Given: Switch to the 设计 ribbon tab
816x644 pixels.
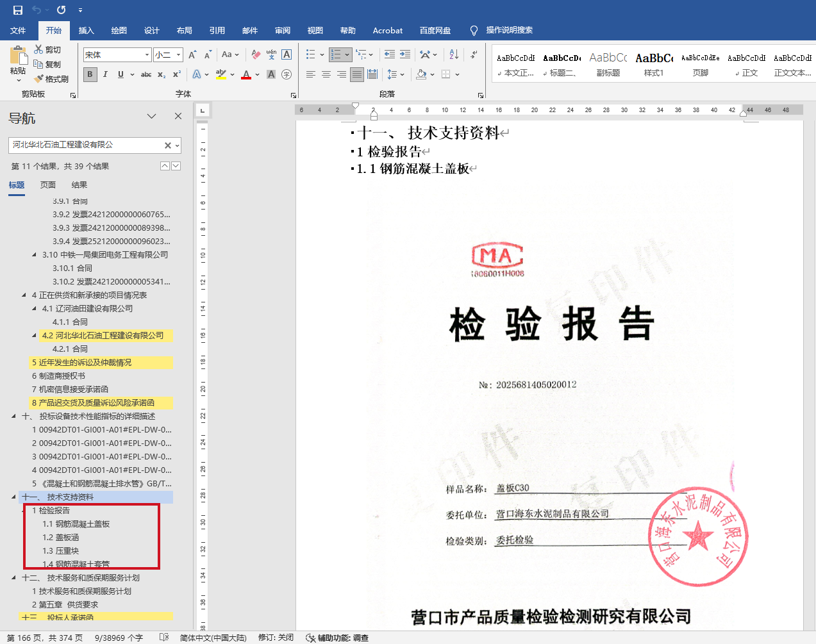Looking at the screenshot, I should (x=152, y=30).
